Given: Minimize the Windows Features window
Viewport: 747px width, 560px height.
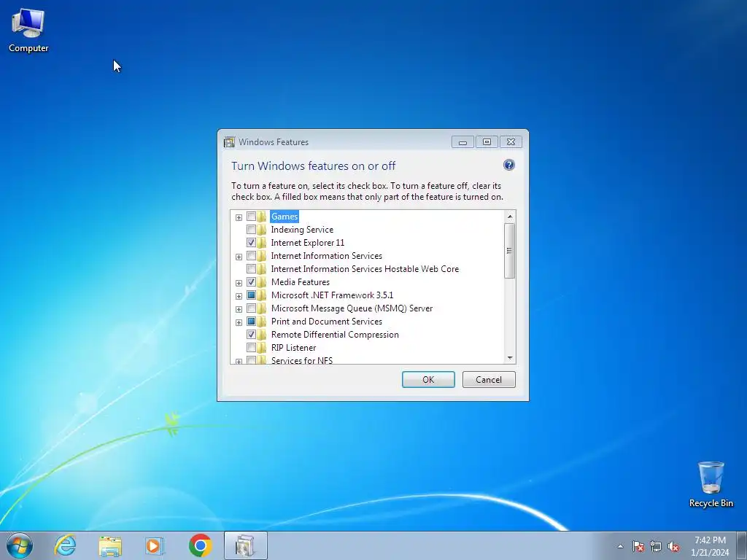Looking at the screenshot, I should [x=462, y=142].
